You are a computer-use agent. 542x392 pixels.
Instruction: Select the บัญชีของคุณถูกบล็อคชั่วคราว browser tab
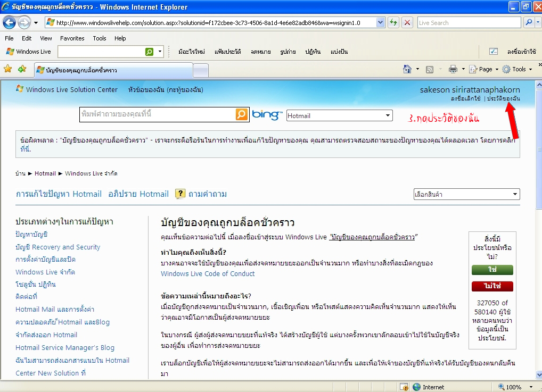tap(113, 70)
